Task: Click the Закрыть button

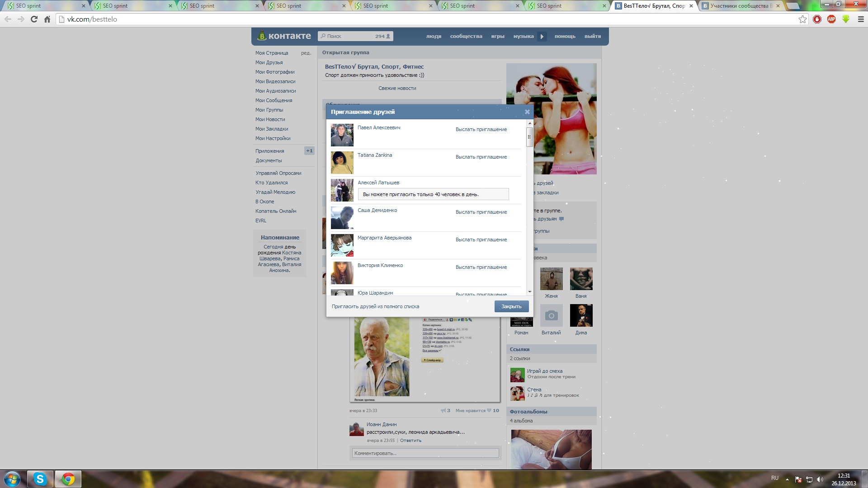Action: tap(511, 306)
